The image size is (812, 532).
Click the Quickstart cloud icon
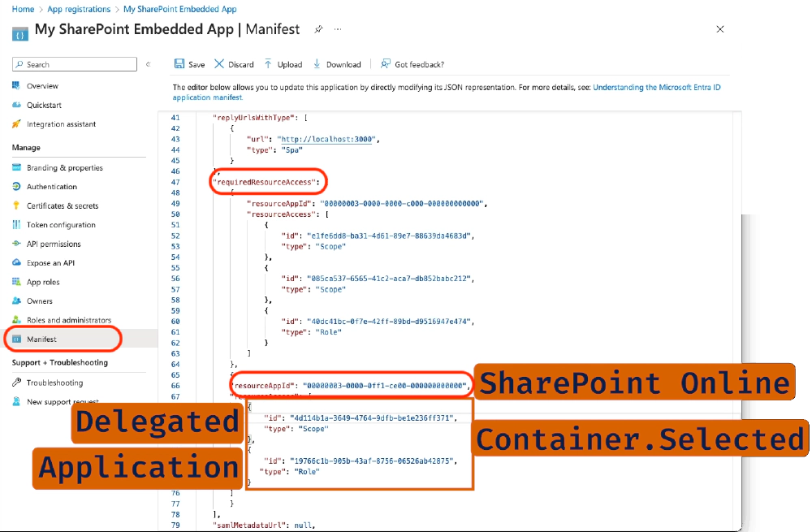16,105
